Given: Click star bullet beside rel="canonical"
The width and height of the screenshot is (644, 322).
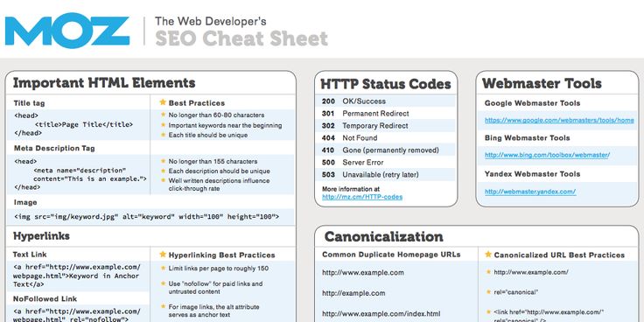Looking at the screenshot, I should tap(488, 291).
